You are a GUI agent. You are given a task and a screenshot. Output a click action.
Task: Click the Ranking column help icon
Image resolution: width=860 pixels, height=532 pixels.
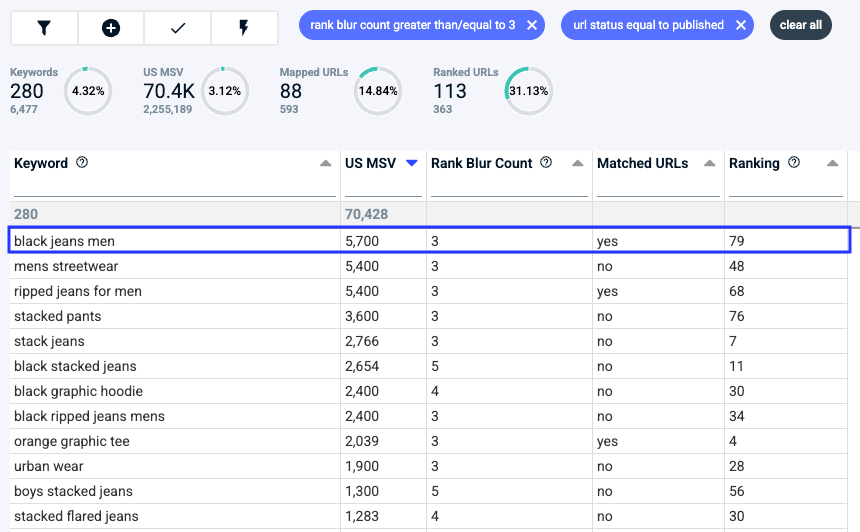click(x=794, y=163)
